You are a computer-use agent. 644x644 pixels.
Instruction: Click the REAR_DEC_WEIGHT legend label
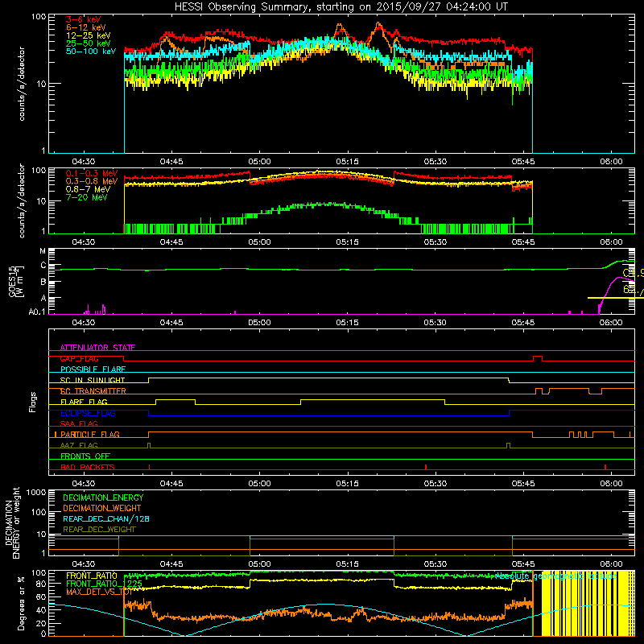(x=99, y=530)
